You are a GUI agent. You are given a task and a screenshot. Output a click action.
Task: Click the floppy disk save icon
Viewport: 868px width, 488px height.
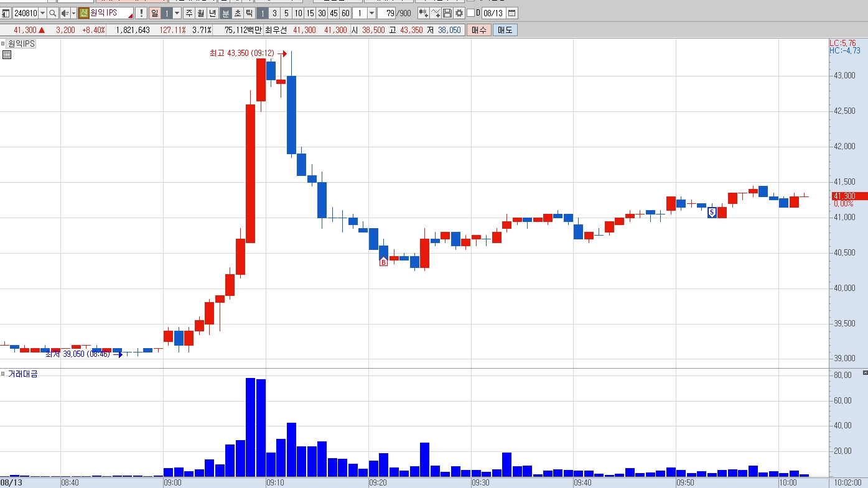tap(447, 13)
